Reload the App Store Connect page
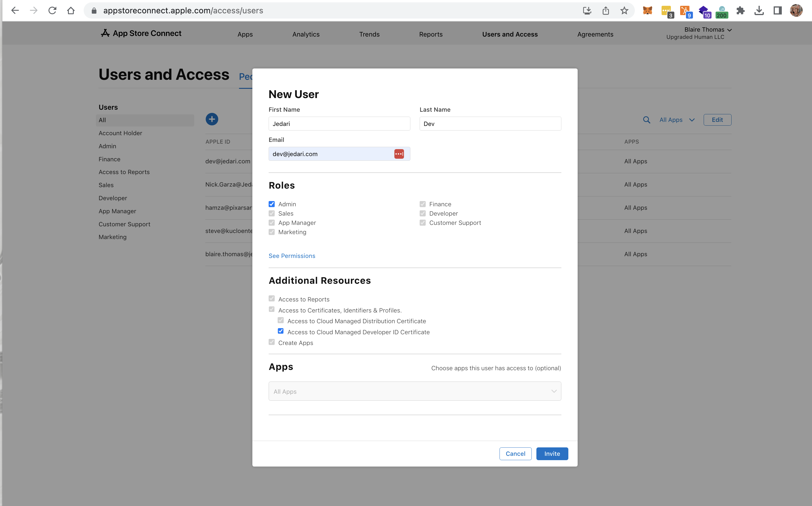This screenshot has height=506, width=812. [52, 10]
